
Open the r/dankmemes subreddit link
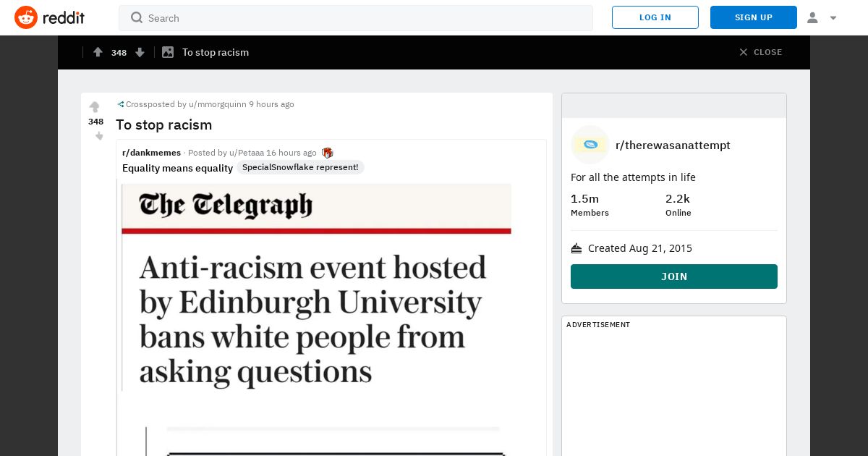pyautogui.click(x=152, y=153)
